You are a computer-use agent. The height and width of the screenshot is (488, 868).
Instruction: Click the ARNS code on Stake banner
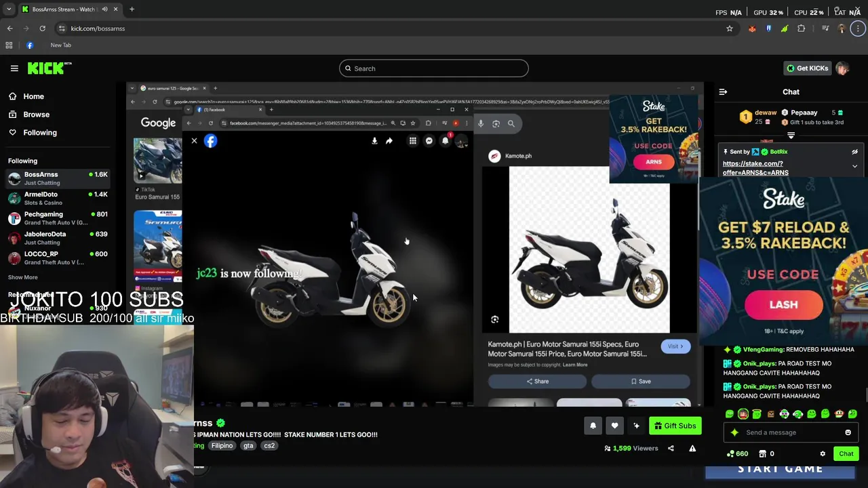coord(654,162)
